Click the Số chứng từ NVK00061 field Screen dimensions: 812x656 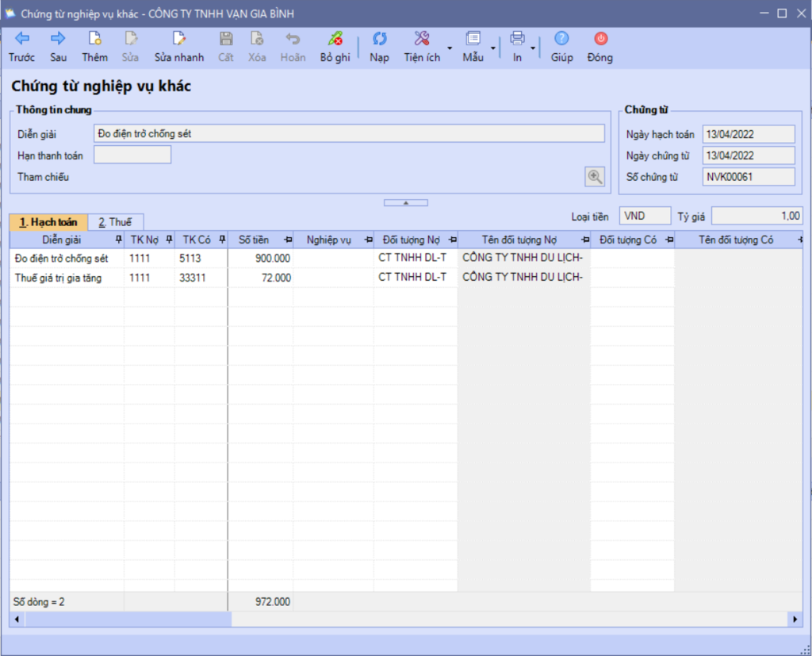tap(749, 177)
